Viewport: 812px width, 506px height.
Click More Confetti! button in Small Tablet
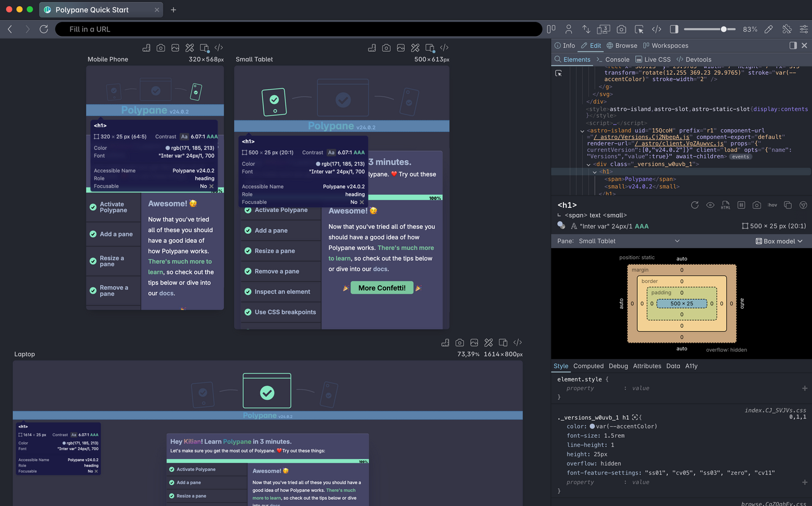382,288
